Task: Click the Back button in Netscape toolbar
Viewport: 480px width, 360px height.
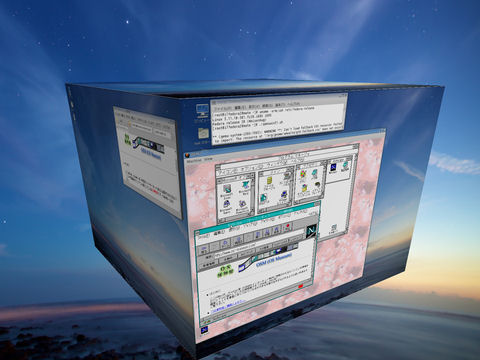Action: [x=204, y=248]
